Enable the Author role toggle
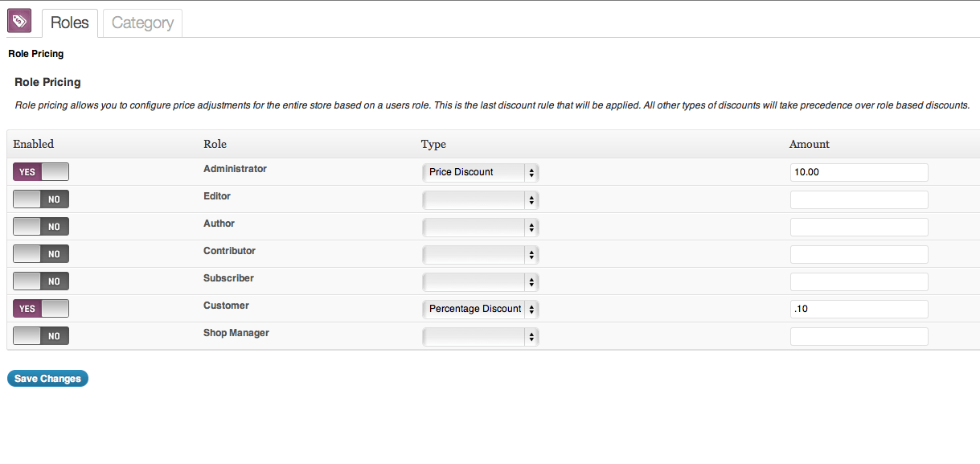The image size is (980, 464). tap(41, 227)
